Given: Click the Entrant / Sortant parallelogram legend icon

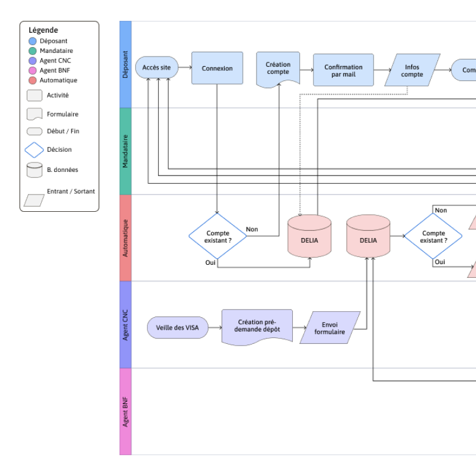Looking at the screenshot, I should [34, 201].
